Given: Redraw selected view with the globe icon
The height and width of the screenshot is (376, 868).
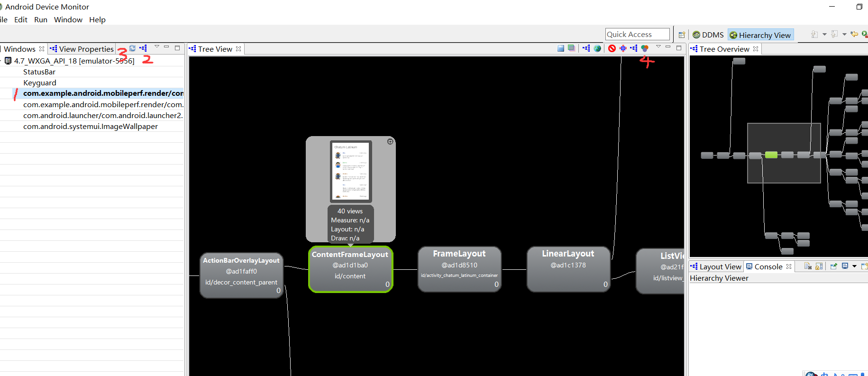Looking at the screenshot, I should click(x=597, y=48).
